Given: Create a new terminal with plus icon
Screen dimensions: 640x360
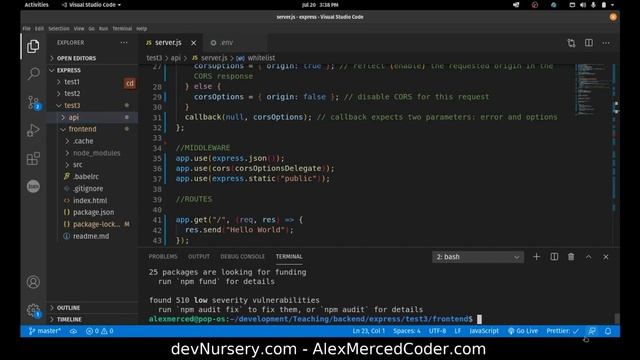Looking at the screenshot, I should 536,257.
